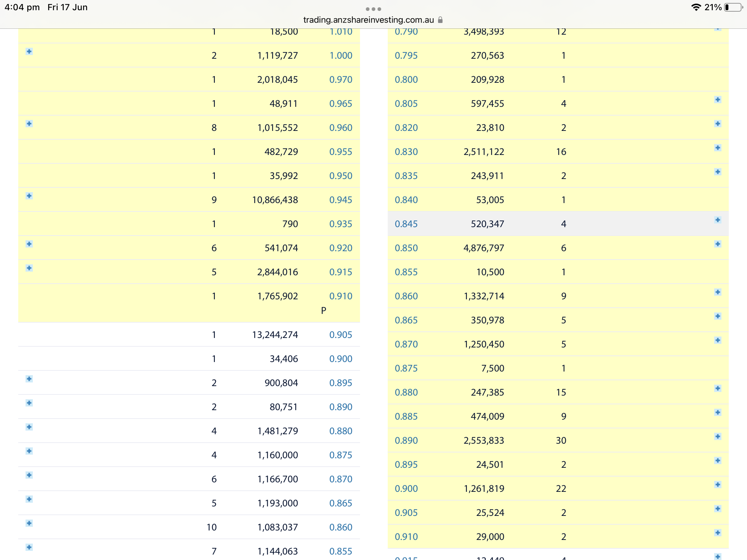Expand buy row with volume 1,481,279
Screen dimensions: 747x560
pyautogui.click(x=29, y=427)
